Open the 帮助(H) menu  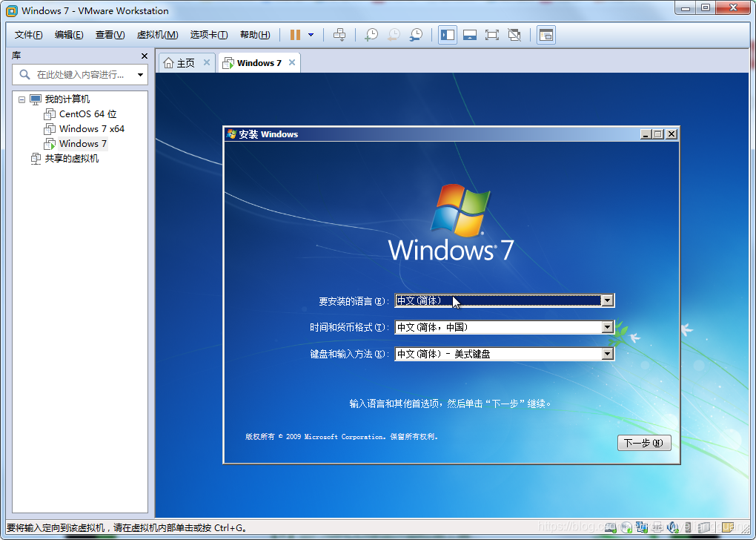pyautogui.click(x=255, y=35)
